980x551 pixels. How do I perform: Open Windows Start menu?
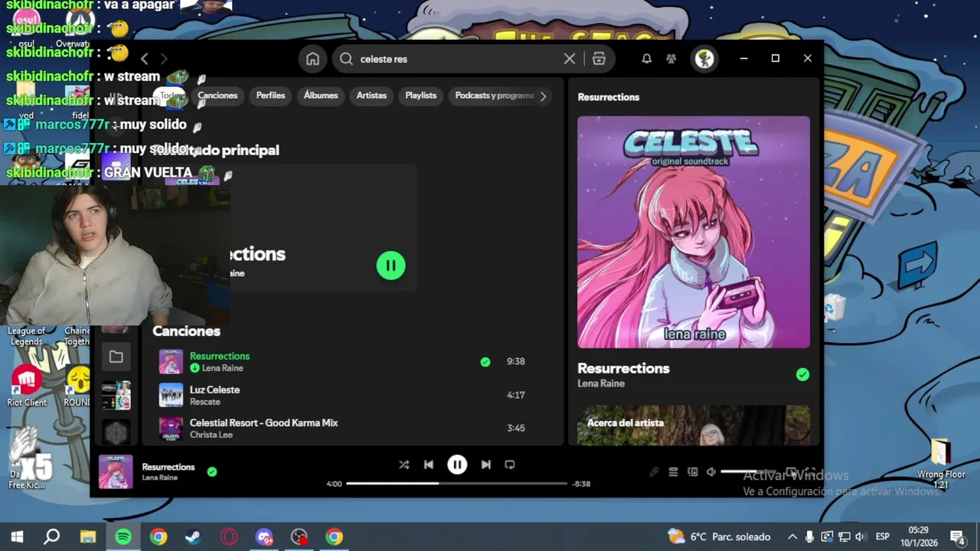(x=17, y=536)
